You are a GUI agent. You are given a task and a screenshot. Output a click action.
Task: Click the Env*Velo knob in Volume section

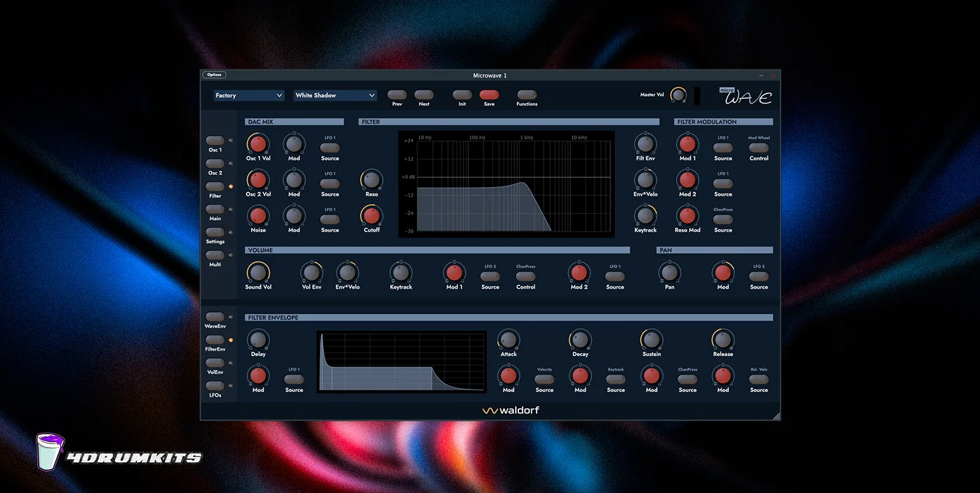pos(347,273)
